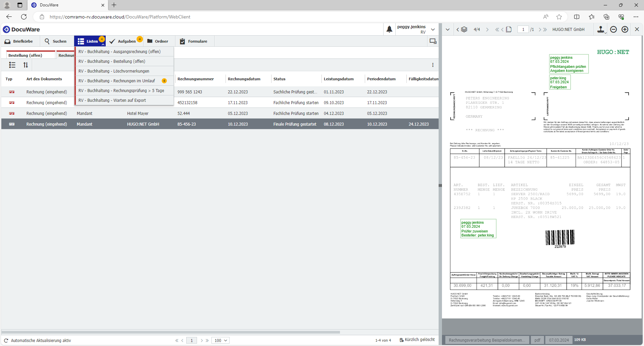
Task: Select status Sachliche Prüfung gest...
Action: pyautogui.click(x=295, y=92)
